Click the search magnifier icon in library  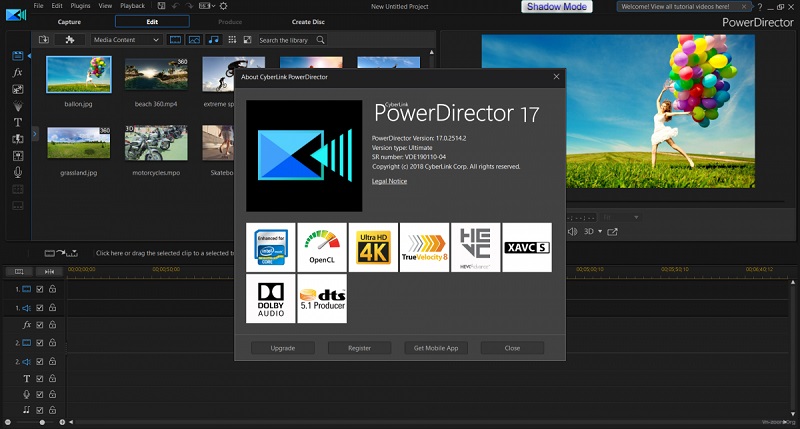pos(320,39)
